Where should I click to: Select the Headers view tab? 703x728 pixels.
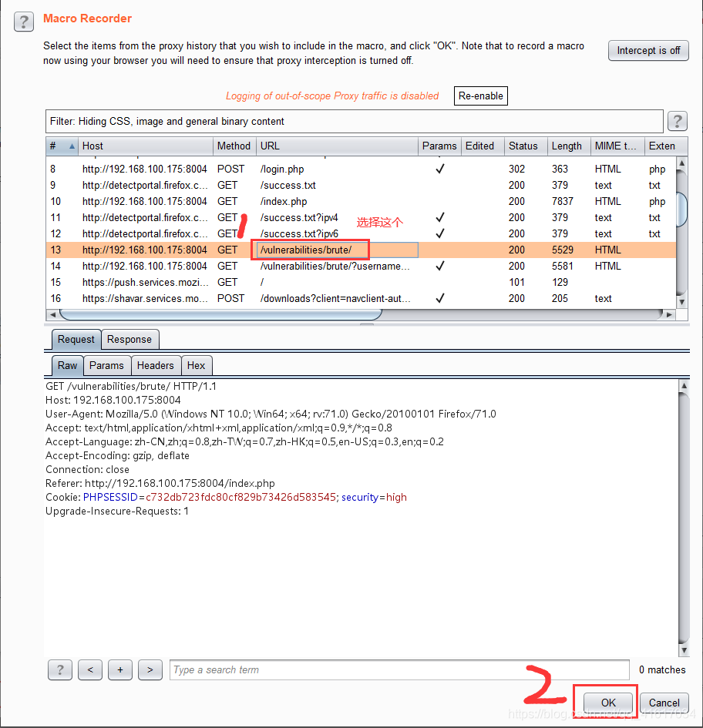coord(155,365)
